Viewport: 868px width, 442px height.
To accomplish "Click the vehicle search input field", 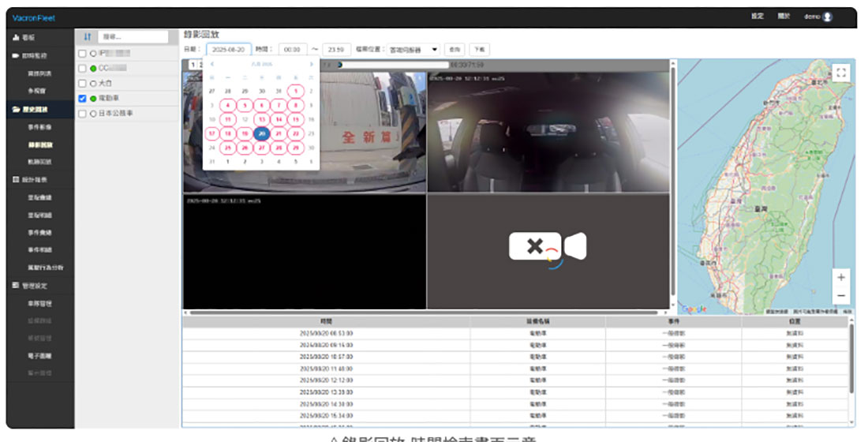I will coord(133,37).
